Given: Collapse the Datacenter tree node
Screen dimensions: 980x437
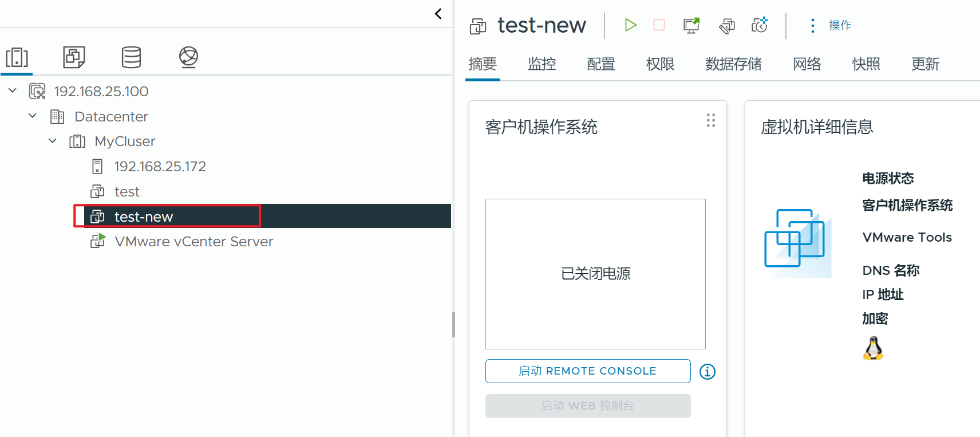Looking at the screenshot, I should pyautogui.click(x=33, y=116).
